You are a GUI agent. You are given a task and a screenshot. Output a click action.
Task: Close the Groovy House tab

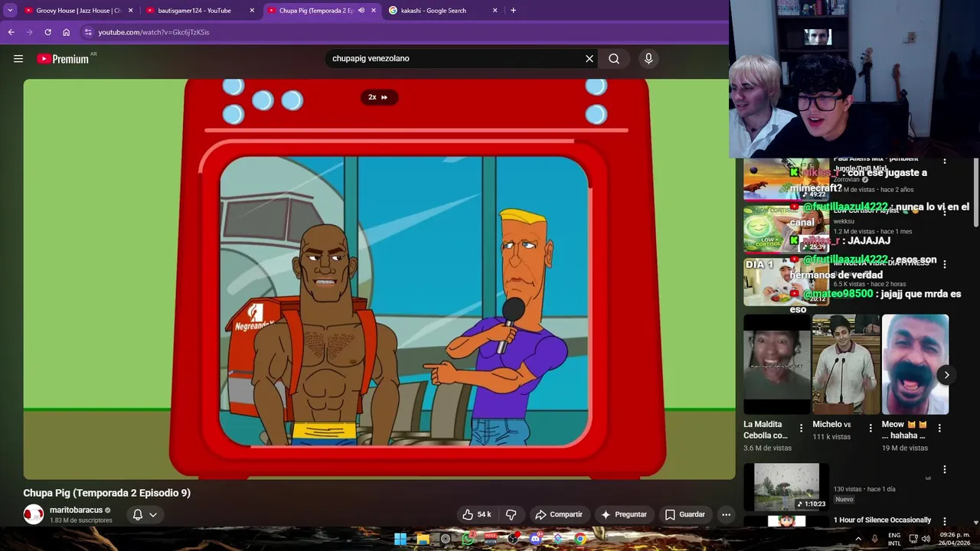pos(130,11)
